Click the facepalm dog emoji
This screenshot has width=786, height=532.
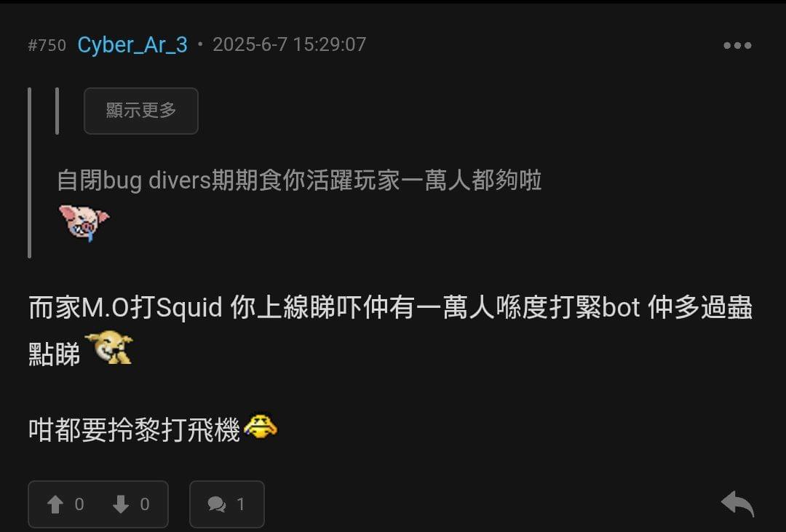(x=109, y=347)
